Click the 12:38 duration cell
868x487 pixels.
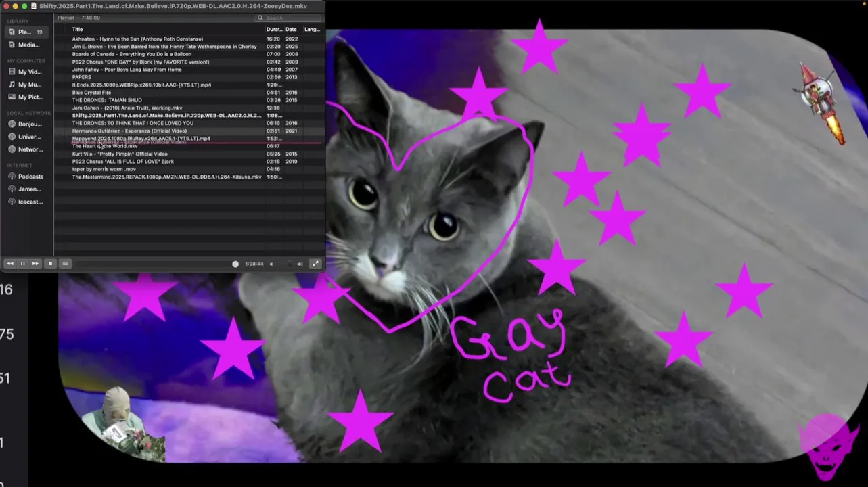tap(273, 108)
